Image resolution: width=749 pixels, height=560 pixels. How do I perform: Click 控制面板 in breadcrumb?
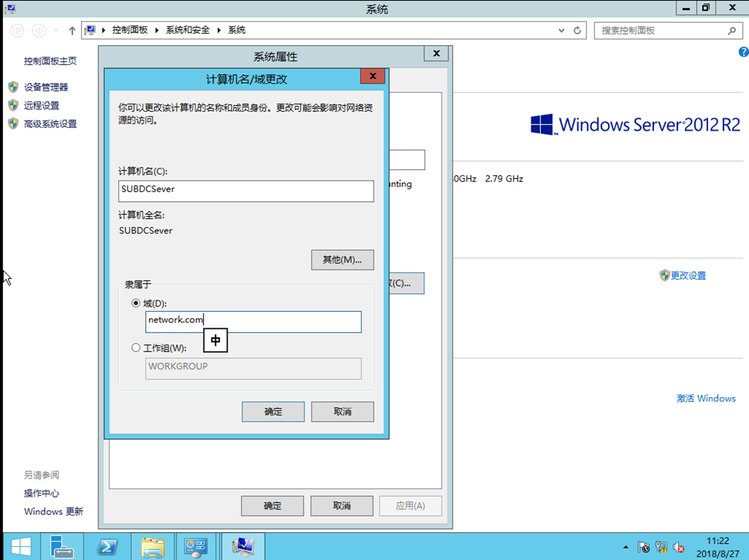pyautogui.click(x=130, y=30)
